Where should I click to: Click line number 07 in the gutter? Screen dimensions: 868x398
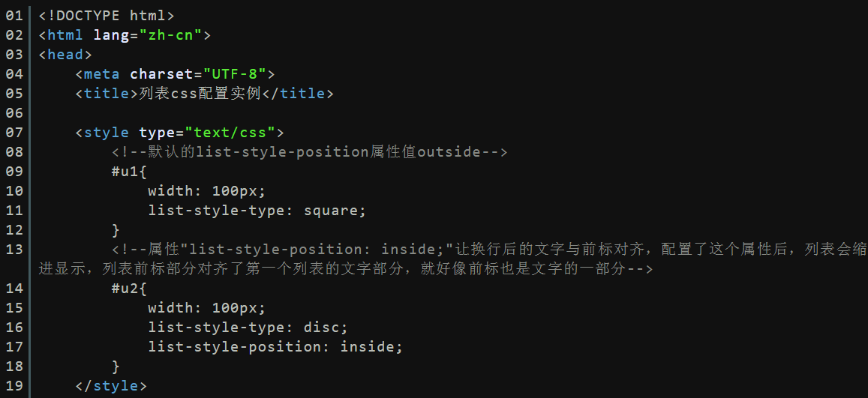14,132
